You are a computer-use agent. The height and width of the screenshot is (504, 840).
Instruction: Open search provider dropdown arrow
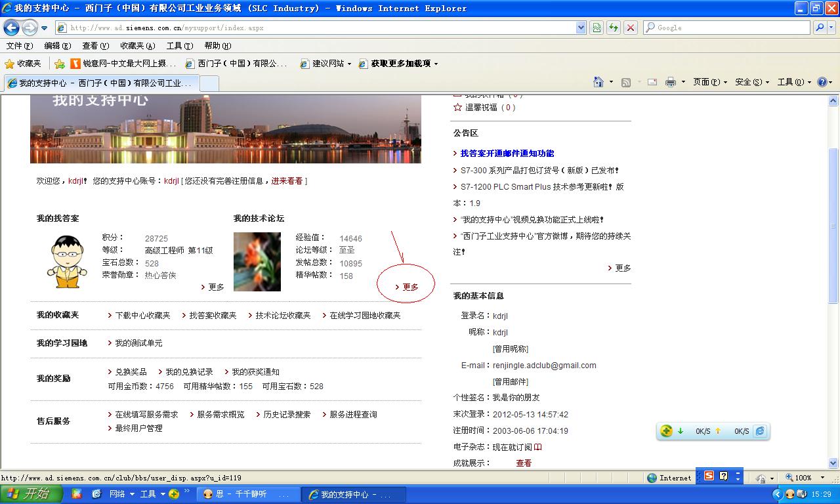(x=833, y=28)
